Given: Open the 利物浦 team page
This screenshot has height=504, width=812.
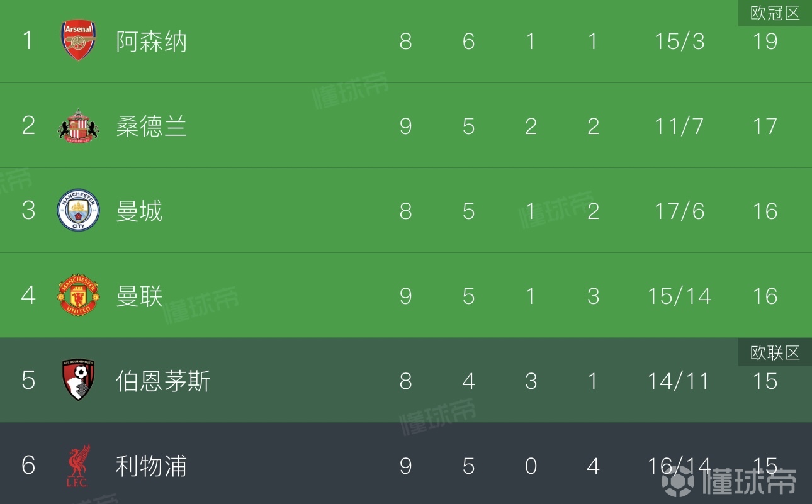Looking at the screenshot, I should tap(151, 466).
